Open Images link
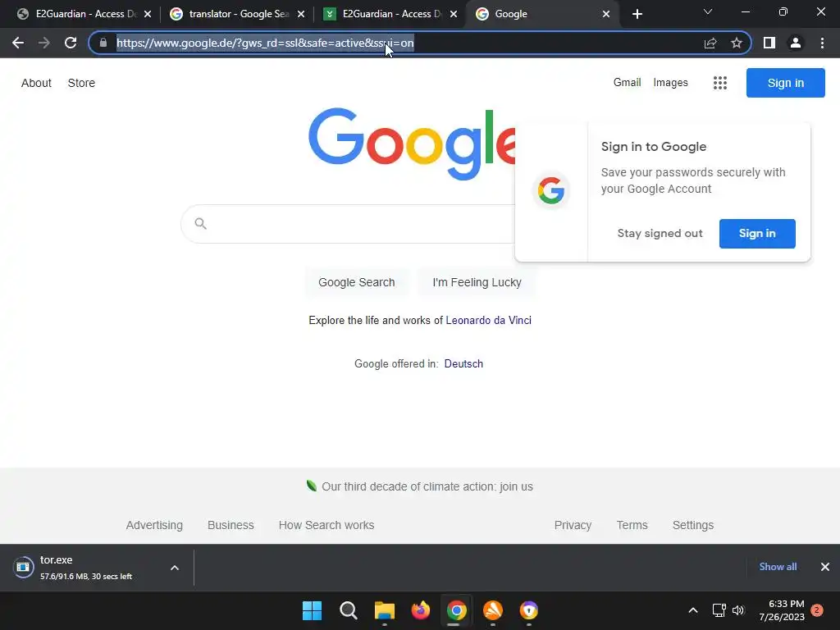The image size is (840, 630). [671, 83]
